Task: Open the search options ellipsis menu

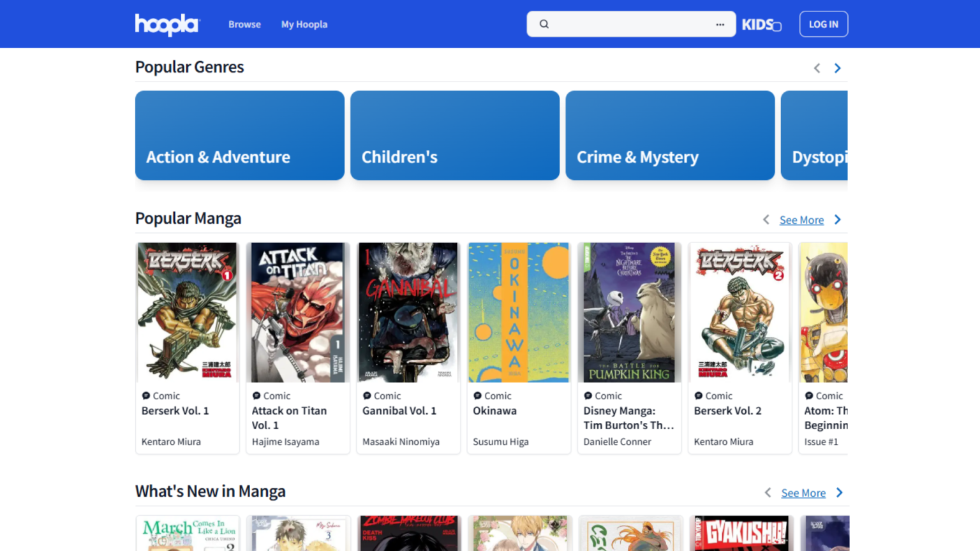Action: point(720,24)
